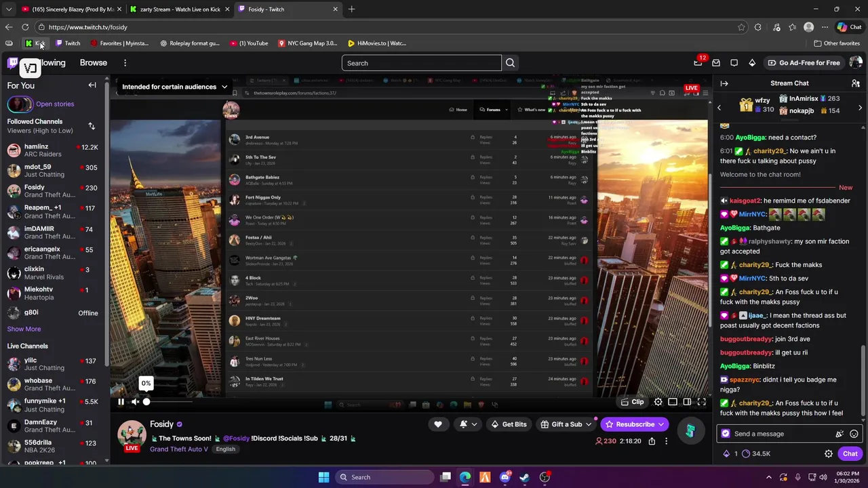Open the Bits diamond icon in top bar

coord(752,63)
